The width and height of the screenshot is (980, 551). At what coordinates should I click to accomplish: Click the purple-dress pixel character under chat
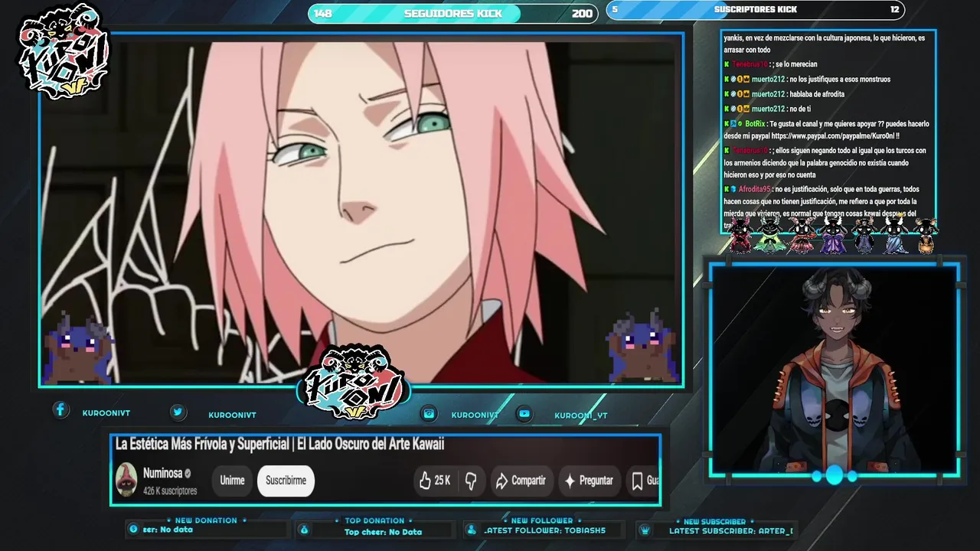(832, 235)
